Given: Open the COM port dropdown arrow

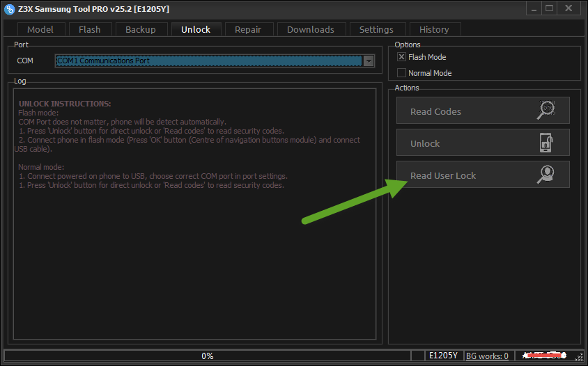Looking at the screenshot, I should pyautogui.click(x=369, y=61).
